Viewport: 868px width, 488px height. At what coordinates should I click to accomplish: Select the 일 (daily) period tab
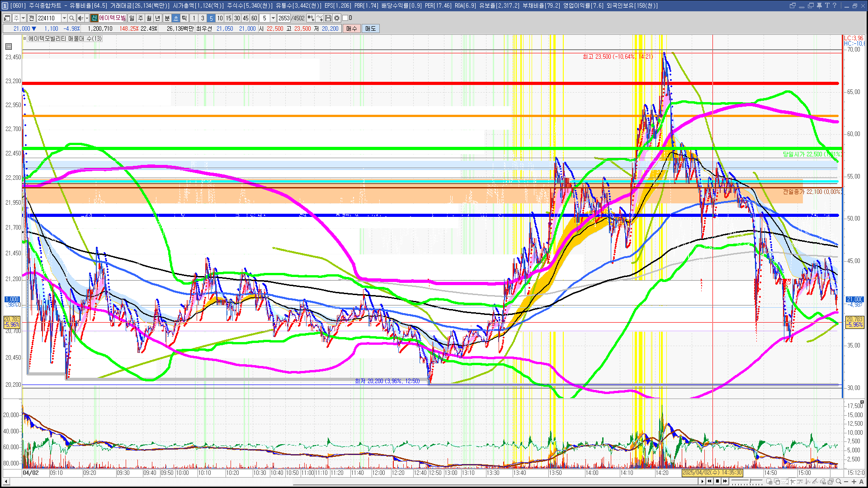tap(132, 18)
